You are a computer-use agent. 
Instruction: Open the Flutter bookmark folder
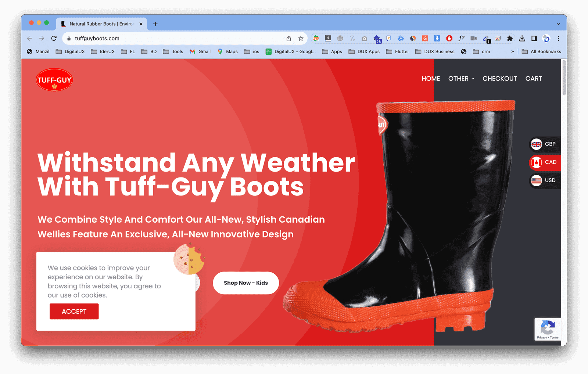[x=398, y=51]
